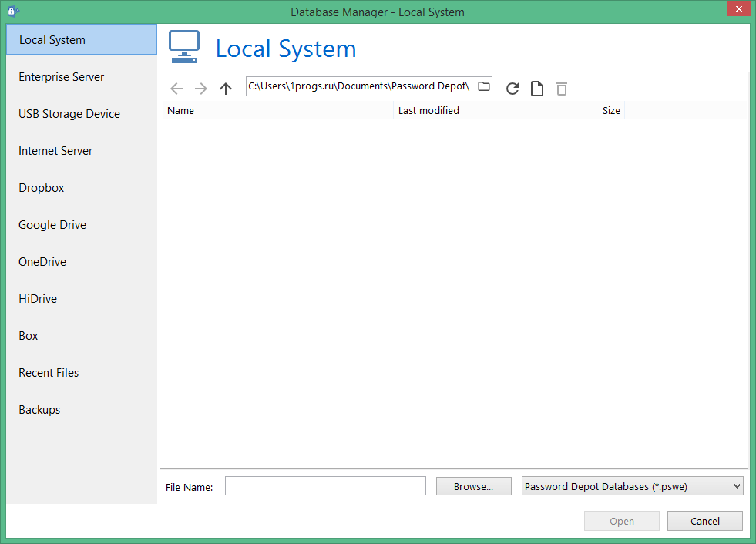Open the file type filter dropdown
The height and width of the screenshot is (544, 756).
(x=632, y=486)
